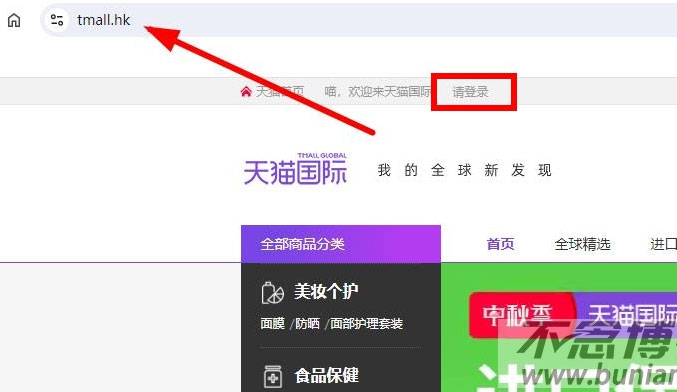Open the 美妆个护 category heading
Viewport: 677px width, 392px height.
click(x=326, y=291)
